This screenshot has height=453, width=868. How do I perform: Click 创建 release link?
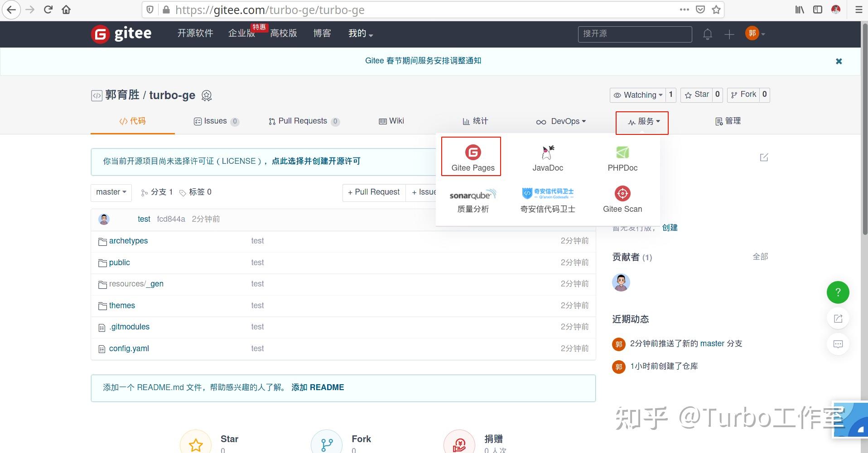pos(670,228)
